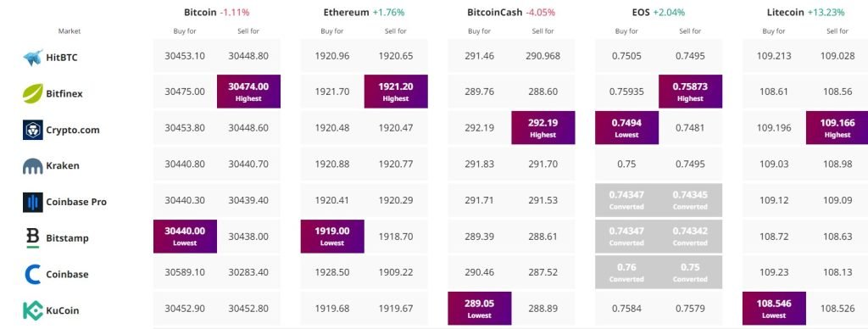
Task: Select the Coinbase Pro converted EOS buy cell
Action: (x=626, y=200)
